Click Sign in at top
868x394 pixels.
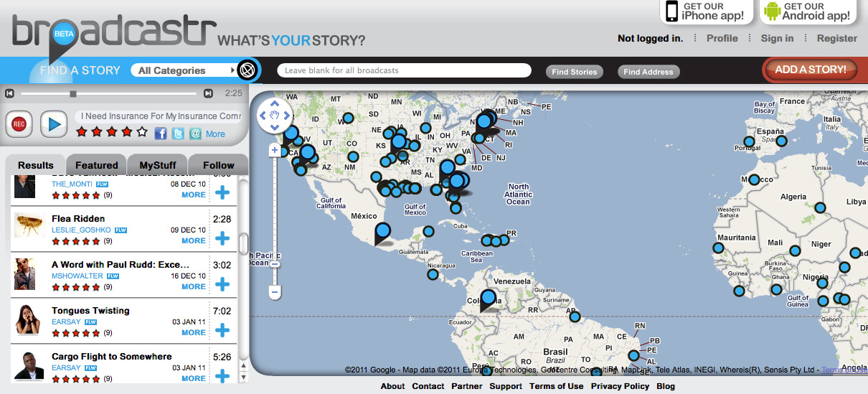[x=777, y=38]
